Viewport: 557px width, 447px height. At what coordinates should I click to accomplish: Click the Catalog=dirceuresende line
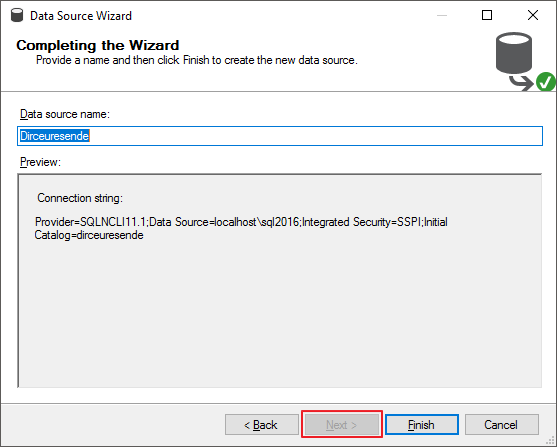tap(89, 235)
